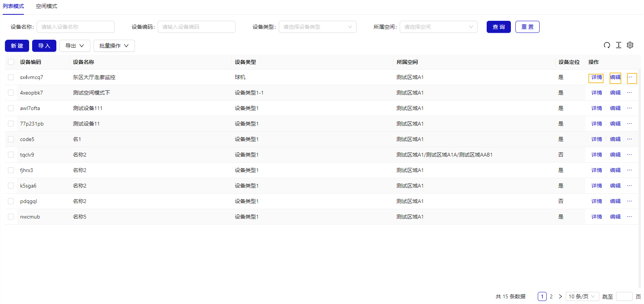
Task: Select the 列表模式 tab
Action: click(x=13, y=6)
